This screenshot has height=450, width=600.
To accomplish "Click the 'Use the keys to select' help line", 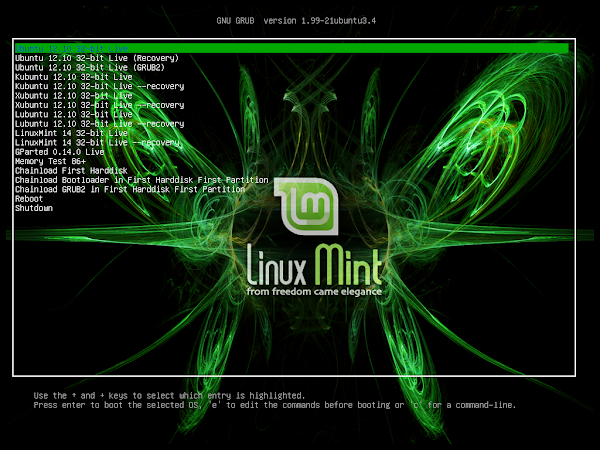I will click(x=169, y=396).
